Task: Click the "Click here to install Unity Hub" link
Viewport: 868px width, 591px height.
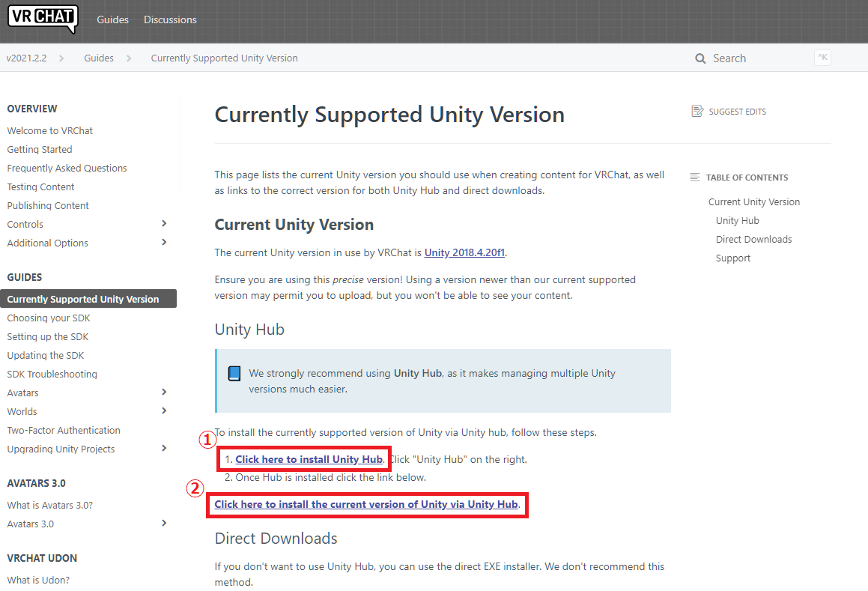Action: (x=309, y=458)
